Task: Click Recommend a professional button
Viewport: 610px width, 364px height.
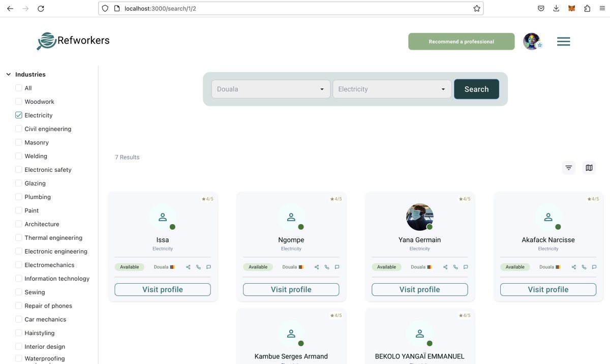Action: [x=462, y=42]
